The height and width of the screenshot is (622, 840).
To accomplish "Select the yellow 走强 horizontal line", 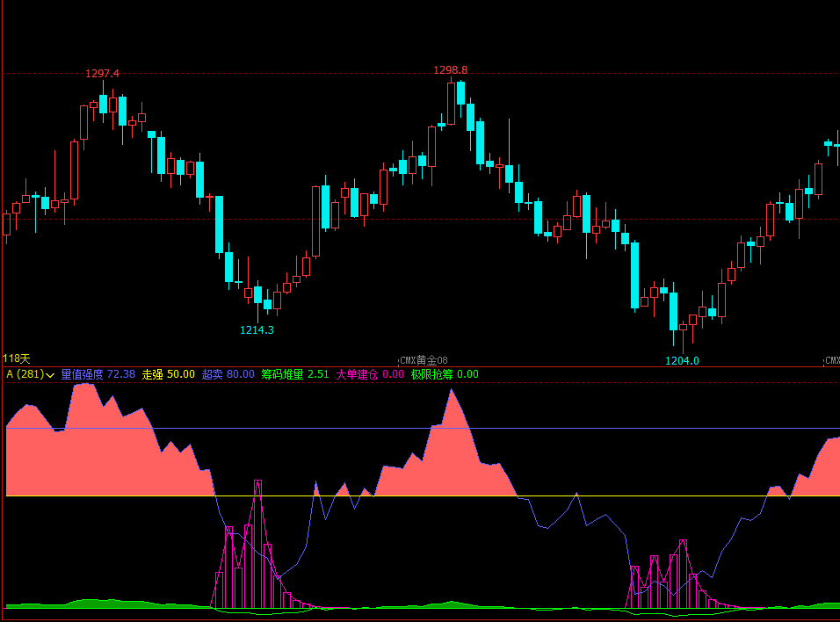I will [x=420, y=496].
